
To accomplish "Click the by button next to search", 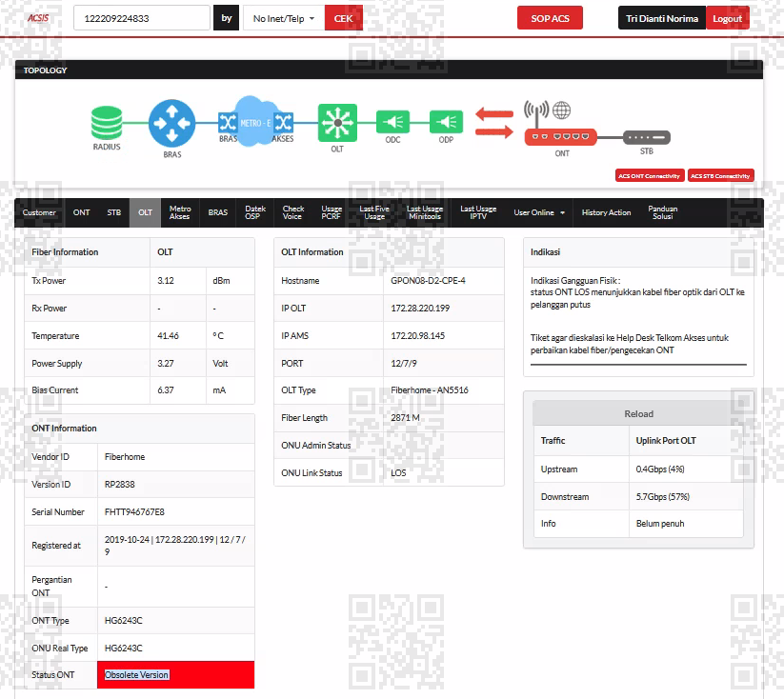I will point(227,18).
